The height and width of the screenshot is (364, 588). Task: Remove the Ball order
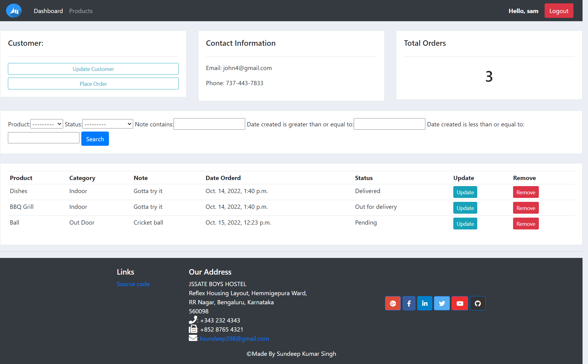point(525,223)
